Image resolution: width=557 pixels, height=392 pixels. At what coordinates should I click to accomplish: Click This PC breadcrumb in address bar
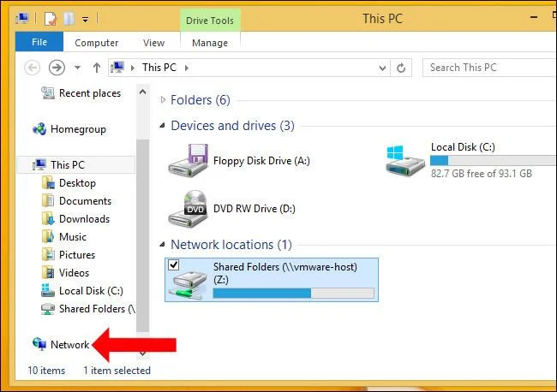[x=159, y=67]
